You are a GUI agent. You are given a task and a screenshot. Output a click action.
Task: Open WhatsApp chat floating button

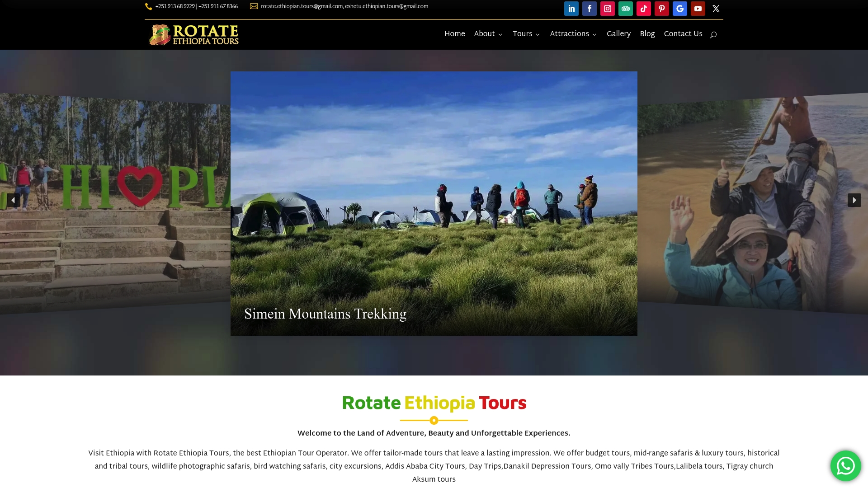point(845,465)
